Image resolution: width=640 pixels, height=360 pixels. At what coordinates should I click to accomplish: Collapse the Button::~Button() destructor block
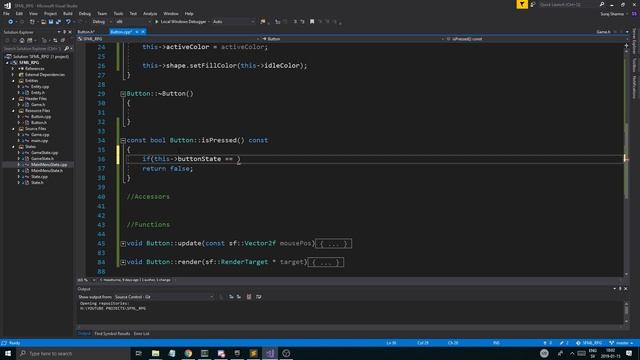[123, 94]
